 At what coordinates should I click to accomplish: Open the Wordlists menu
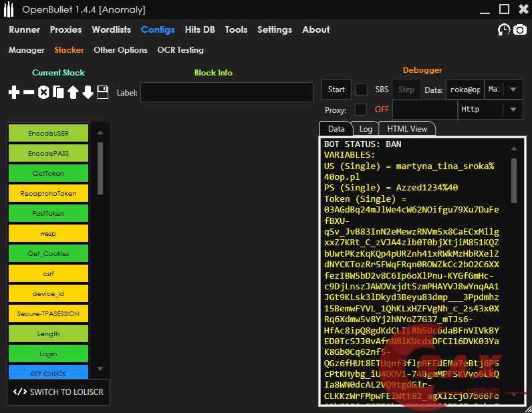[x=111, y=29]
